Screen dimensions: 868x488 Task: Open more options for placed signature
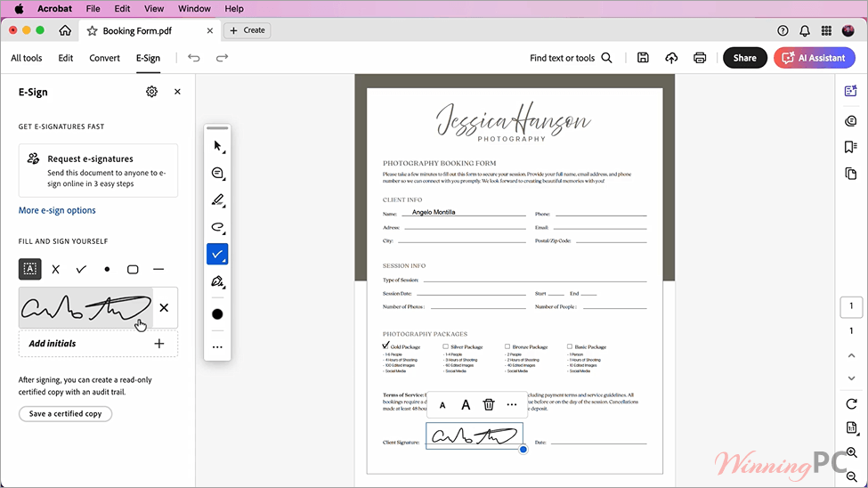point(512,404)
